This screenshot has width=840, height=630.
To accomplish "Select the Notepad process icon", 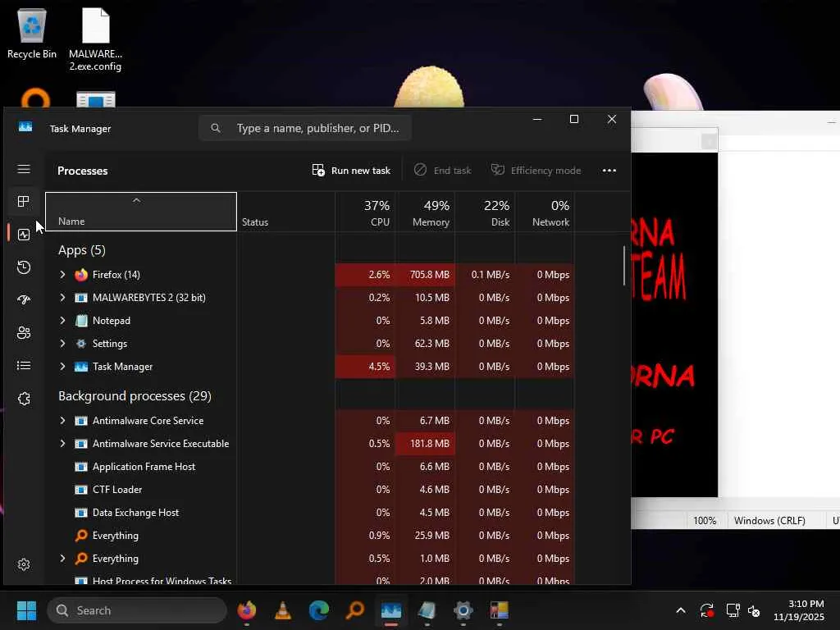I will coord(81,321).
